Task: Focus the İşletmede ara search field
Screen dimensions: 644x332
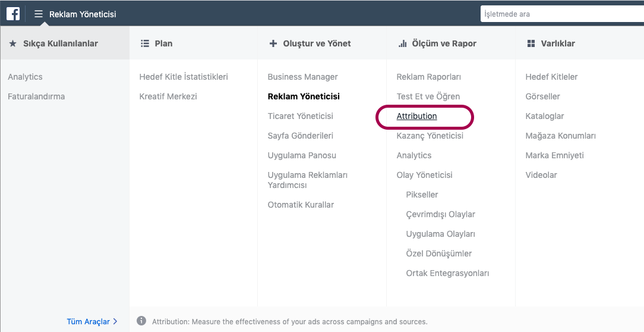Action: (562, 14)
